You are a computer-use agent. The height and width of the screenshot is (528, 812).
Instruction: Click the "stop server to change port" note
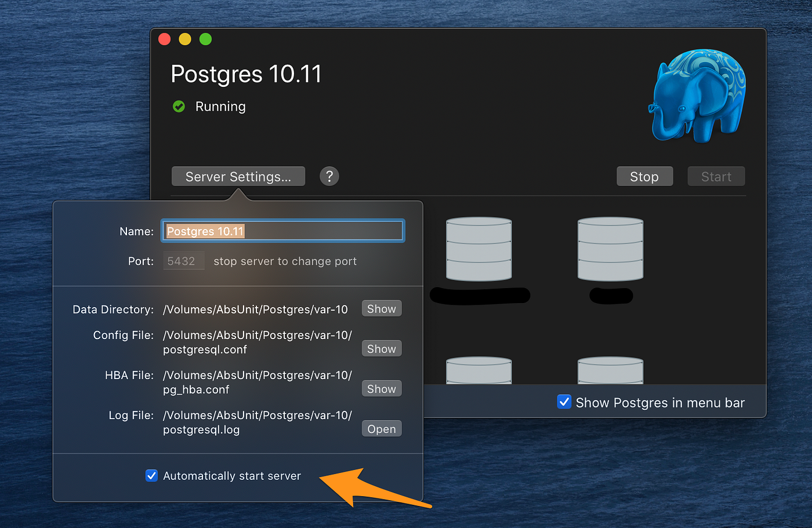285,261
